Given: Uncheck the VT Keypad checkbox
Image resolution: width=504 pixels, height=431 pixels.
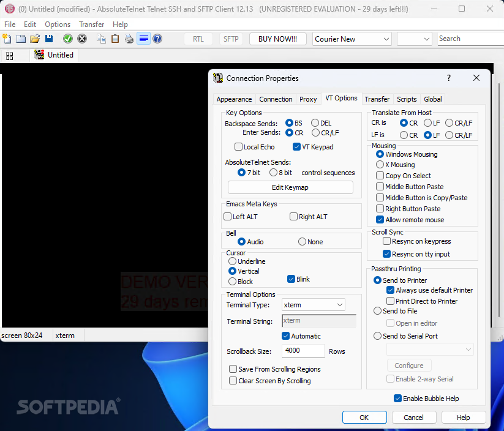Looking at the screenshot, I should (313, 147).
